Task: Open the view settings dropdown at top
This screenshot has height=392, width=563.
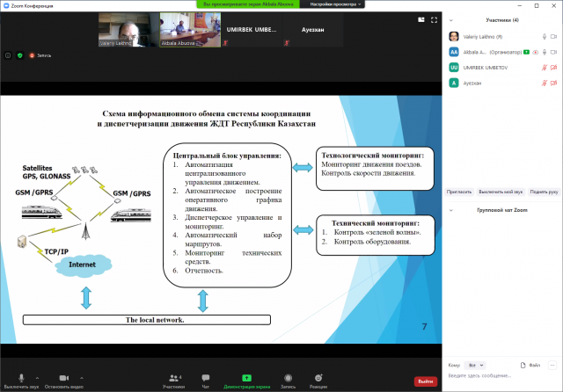Action: 335,4
